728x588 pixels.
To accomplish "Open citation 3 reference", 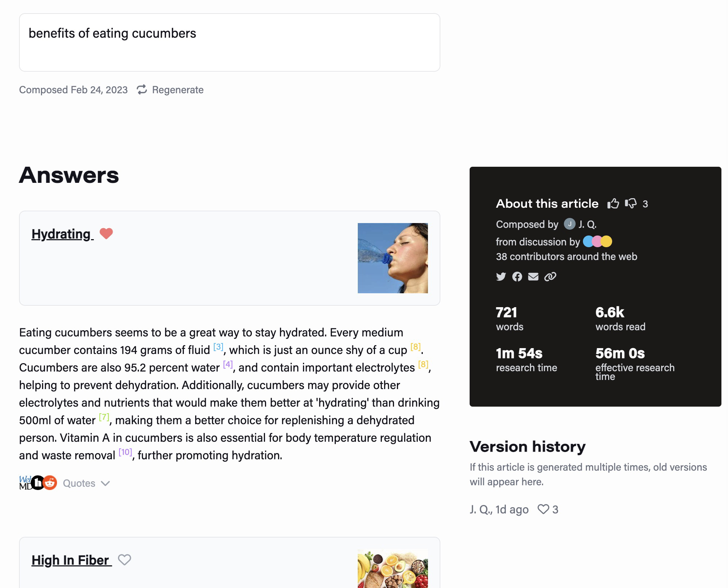I will click(218, 346).
